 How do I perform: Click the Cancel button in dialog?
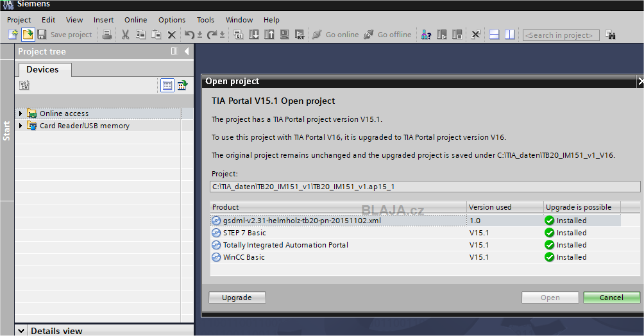611,298
